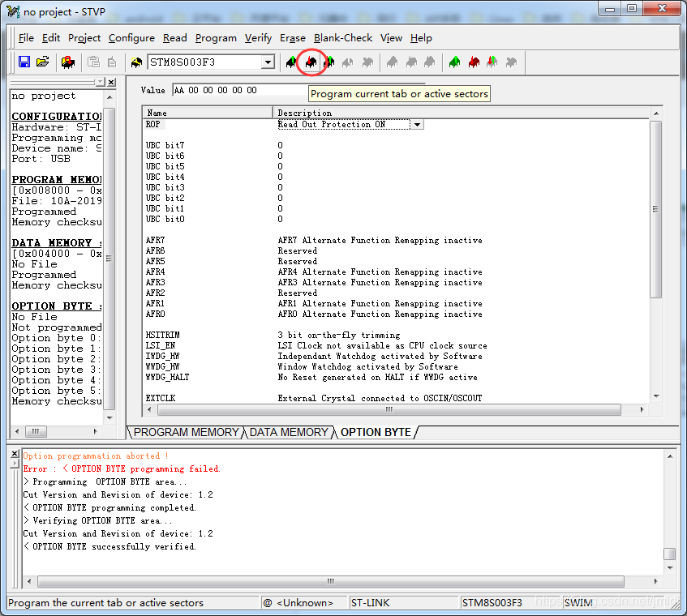Click the first chip icon right of device dropdown
This screenshot has width=687, height=616.
(291, 62)
